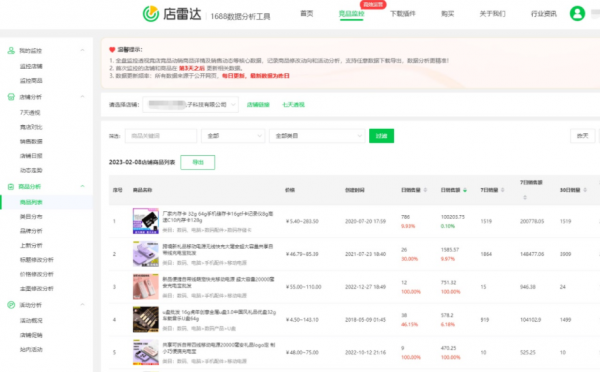
Task: Open the user avatar icon in header
Action: click(577, 13)
